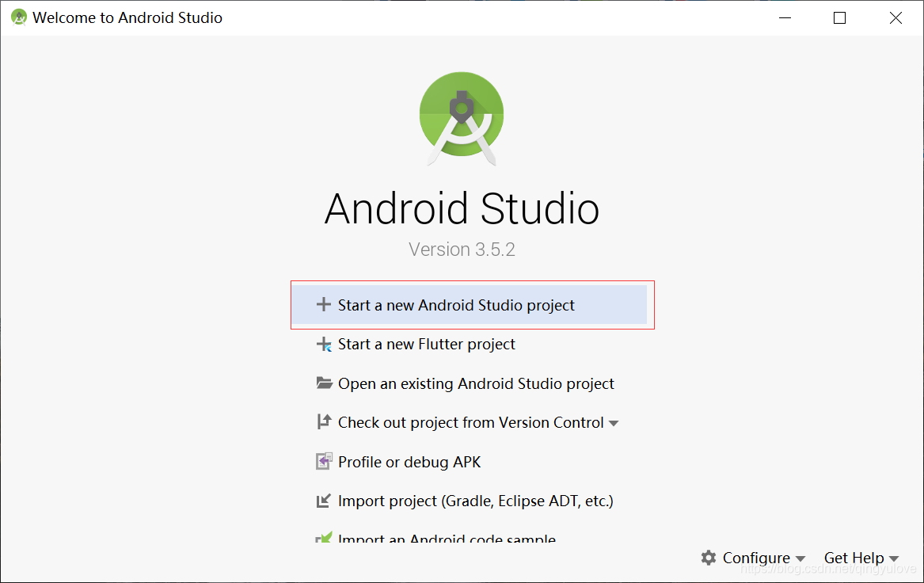Click the Android Studio heading text
The height and width of the screenshot is (583, 924).
pos(462,208)
